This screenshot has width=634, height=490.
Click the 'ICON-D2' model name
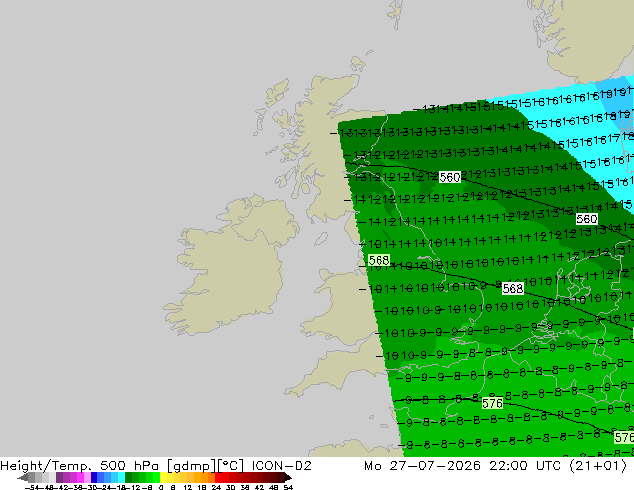tap(281, 466)
